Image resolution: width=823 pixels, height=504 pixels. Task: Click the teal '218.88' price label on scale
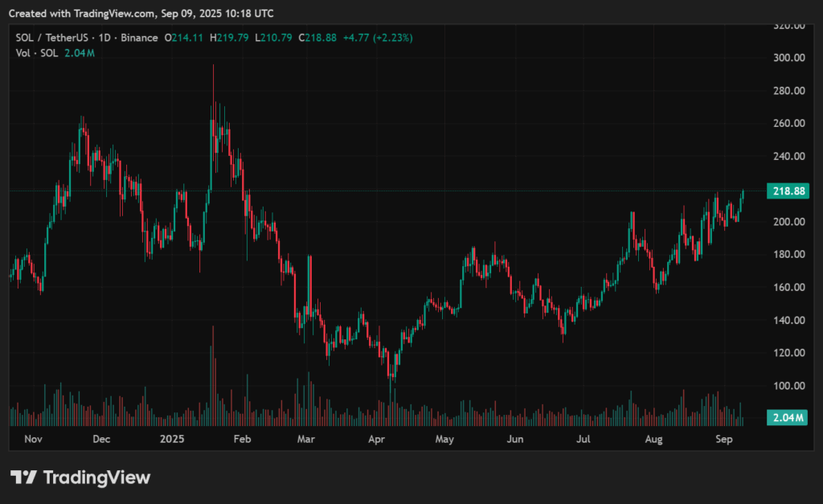point(786,191)
